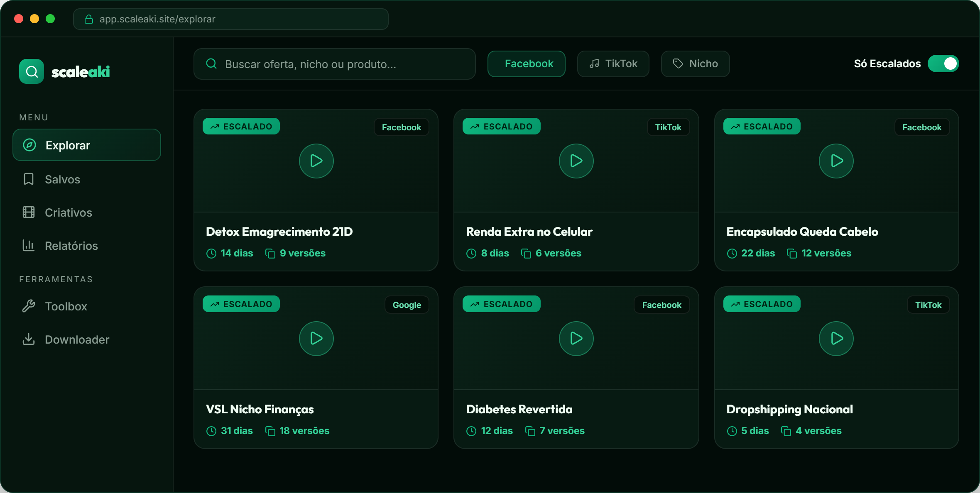Click the clock icon beside 12 dias
Screen dimensions: 980x493
click(x=471, y=431)
